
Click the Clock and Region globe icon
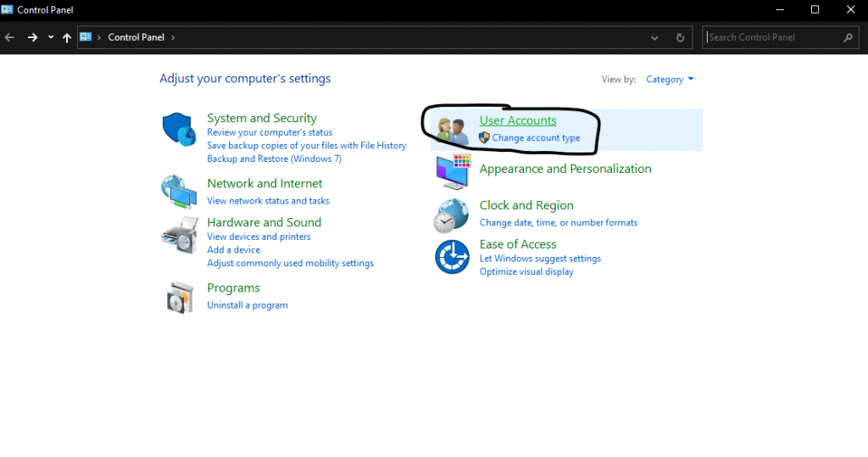pos(451,215)
